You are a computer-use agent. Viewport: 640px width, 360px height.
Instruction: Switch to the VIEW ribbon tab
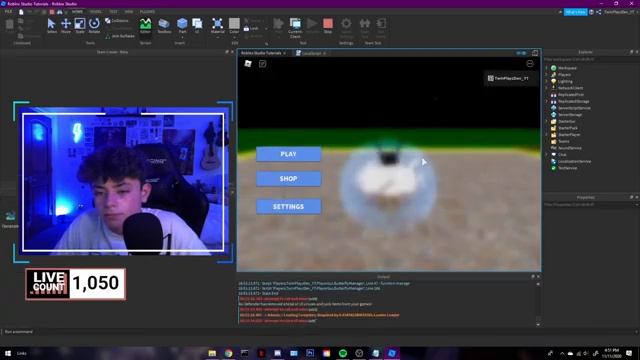pyautogui.click(x=129, y=12)
